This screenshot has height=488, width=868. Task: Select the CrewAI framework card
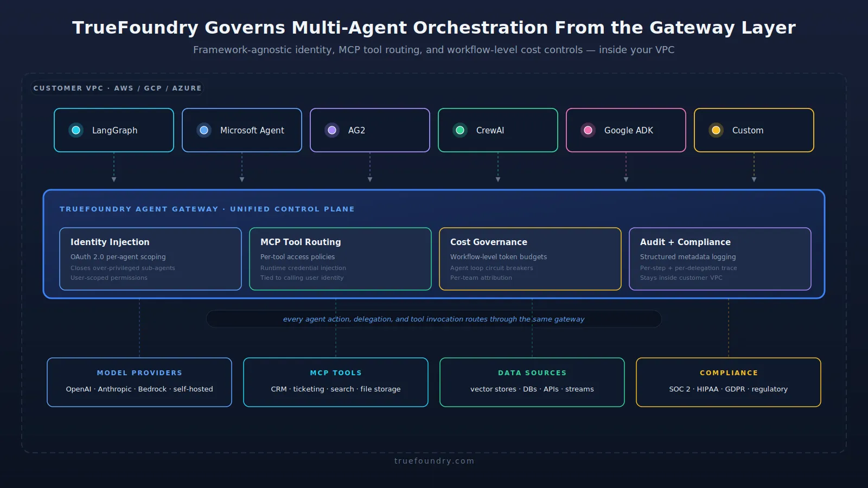click(498, 130)
